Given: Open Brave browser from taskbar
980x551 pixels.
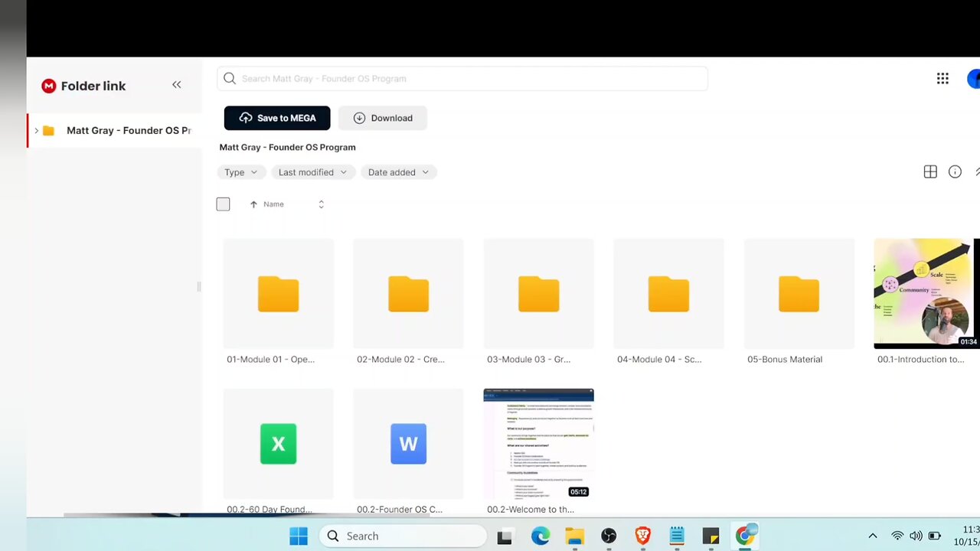Looking at the screenshot, I should [x=643, y=536].
